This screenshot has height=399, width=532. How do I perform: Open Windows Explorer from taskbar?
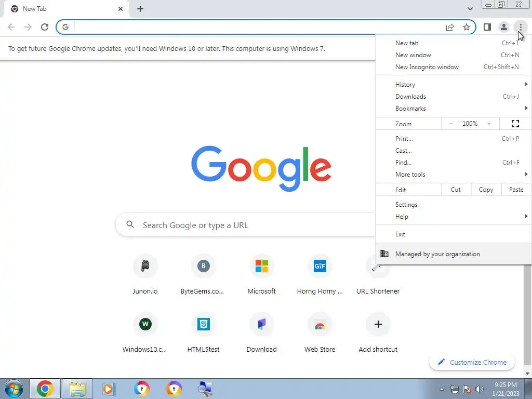[77, 389]
